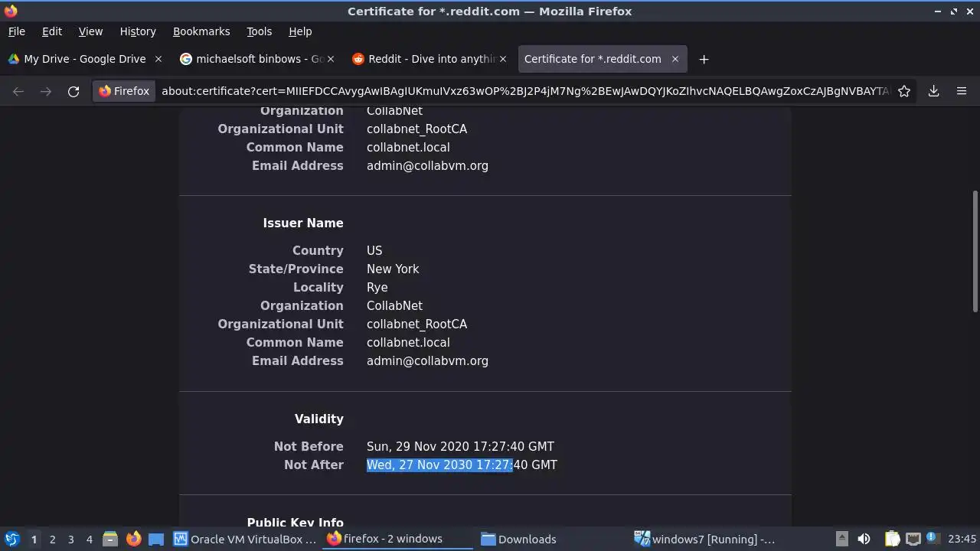
Task: Click the Public Key Info heading
Action: click(x=295, y=523)
